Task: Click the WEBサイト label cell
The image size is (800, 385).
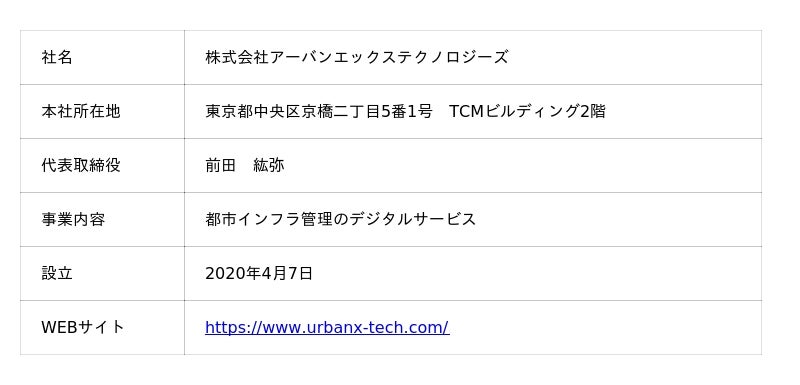Action: coord(102,327)
